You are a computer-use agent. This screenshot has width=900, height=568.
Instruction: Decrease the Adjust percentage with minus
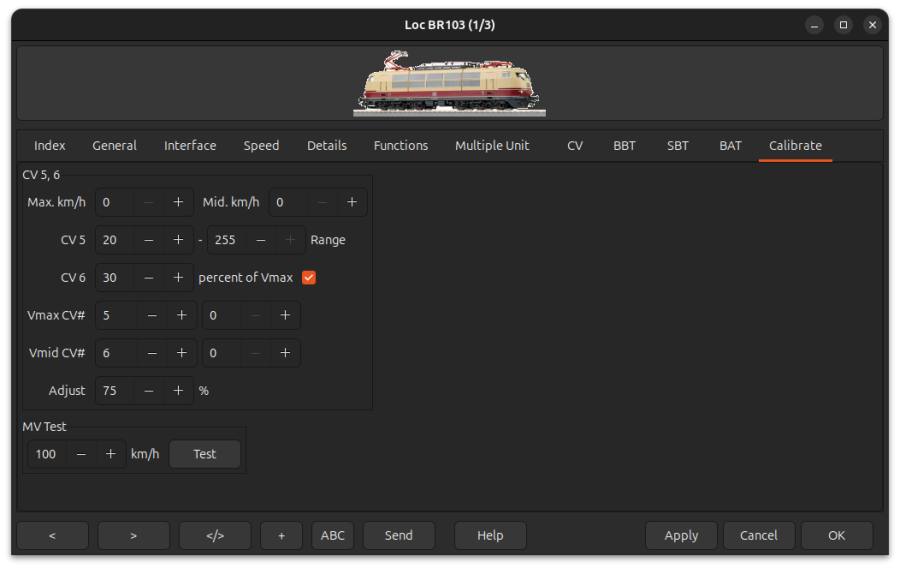pos(149,391)
